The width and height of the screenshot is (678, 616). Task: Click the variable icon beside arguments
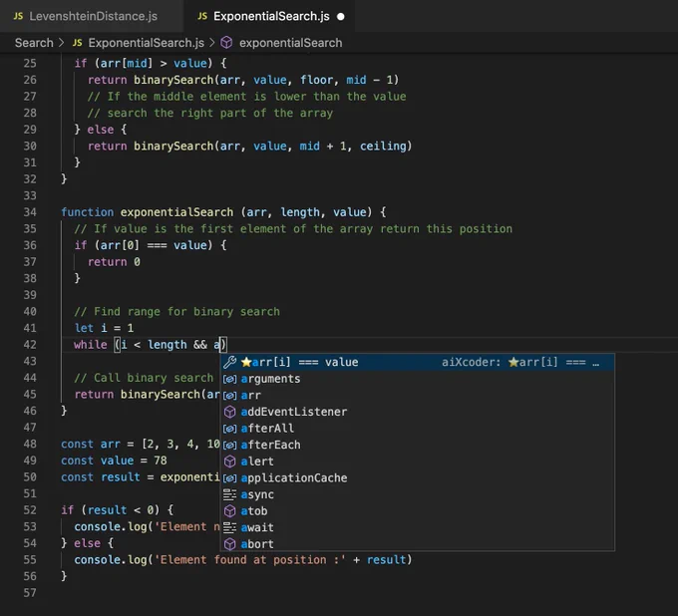(x=229, y=379)
